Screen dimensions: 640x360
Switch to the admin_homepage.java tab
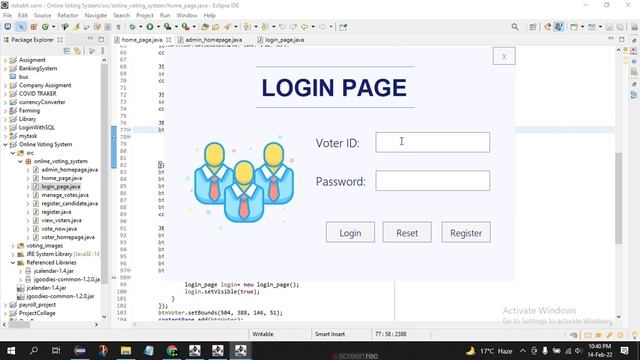213,40
